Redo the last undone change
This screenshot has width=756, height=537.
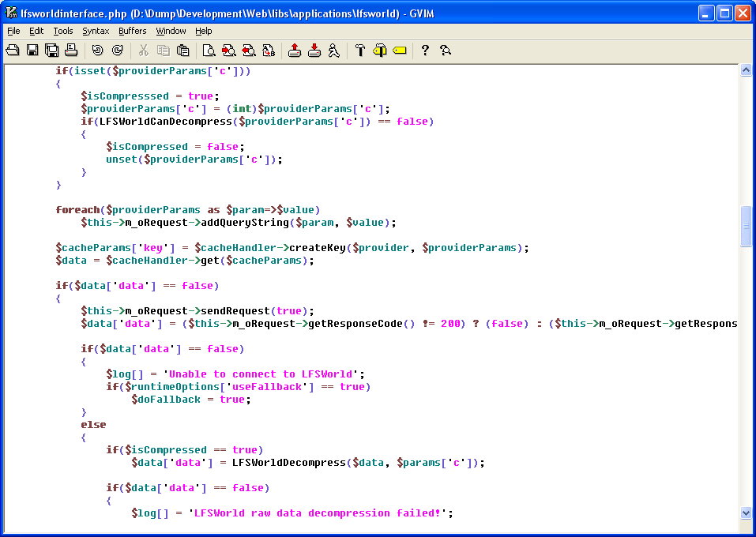[117, 50]
